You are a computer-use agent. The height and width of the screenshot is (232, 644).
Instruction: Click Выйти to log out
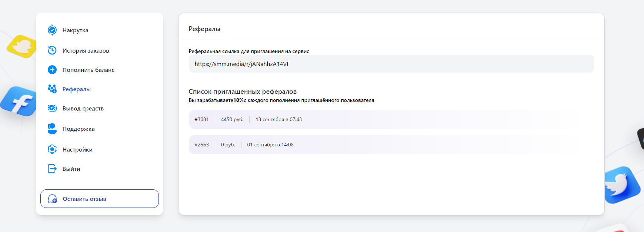tap(71, 169)
